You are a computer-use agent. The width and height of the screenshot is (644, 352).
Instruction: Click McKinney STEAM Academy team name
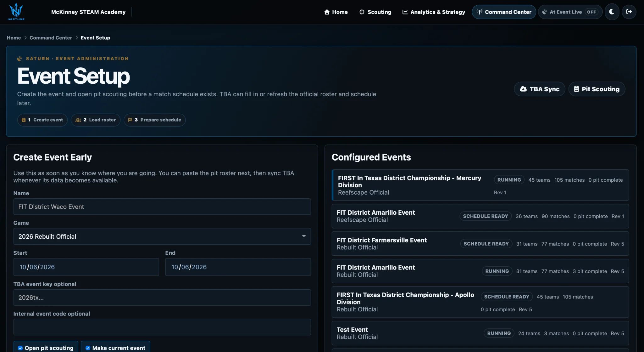pyautogui.click(x=88, y=12)
